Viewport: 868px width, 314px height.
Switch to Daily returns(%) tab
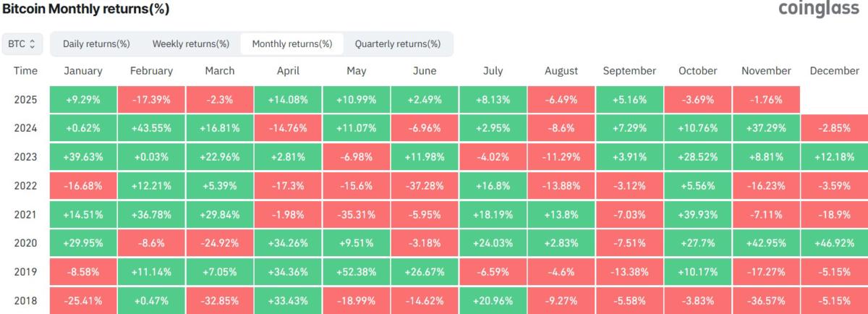point(96,44)
